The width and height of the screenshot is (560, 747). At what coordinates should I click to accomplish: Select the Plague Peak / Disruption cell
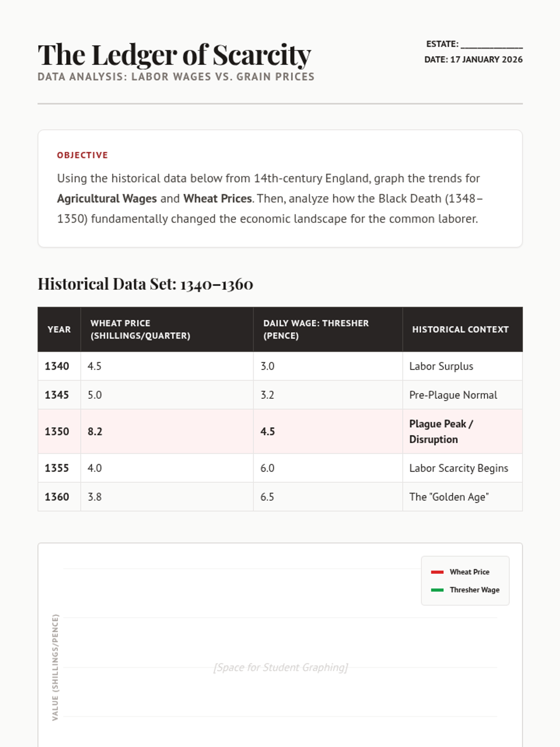point(441,432)
